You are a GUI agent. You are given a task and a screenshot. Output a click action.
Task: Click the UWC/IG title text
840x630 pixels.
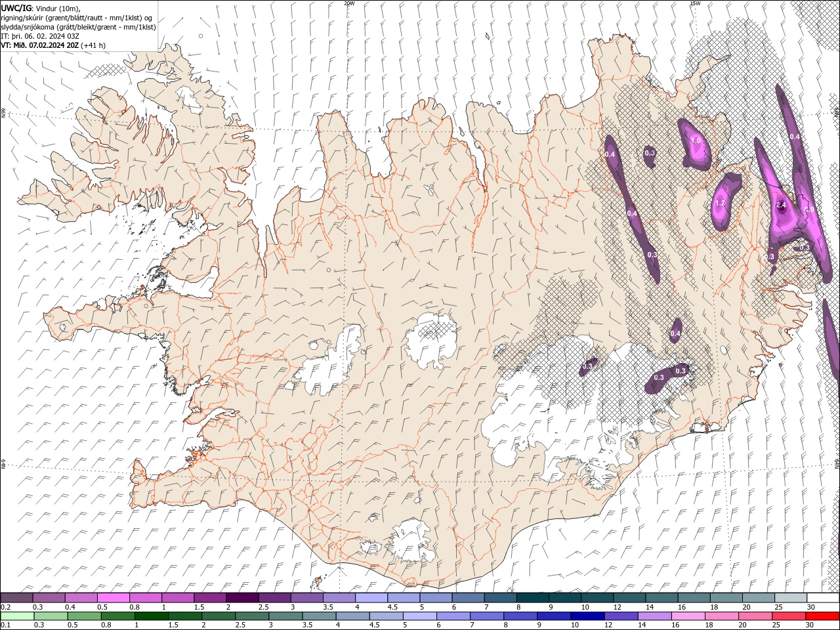[x=16, y=7]
